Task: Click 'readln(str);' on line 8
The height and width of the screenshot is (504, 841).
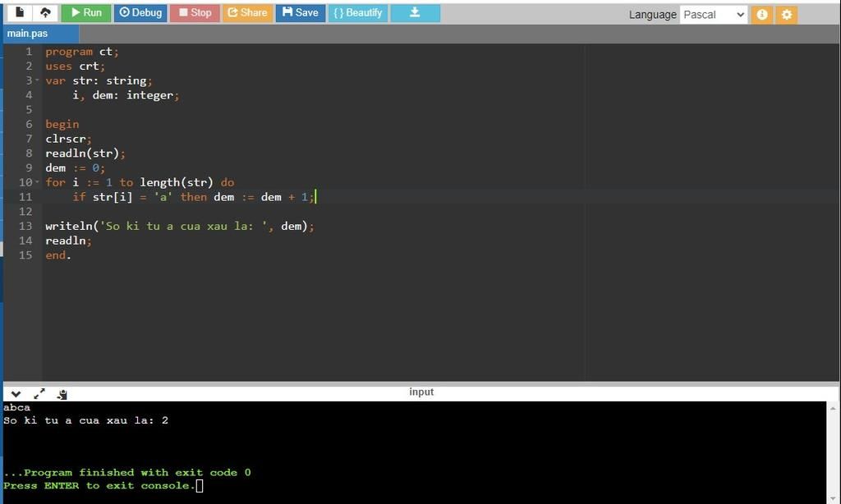Action: coord(85,153)
